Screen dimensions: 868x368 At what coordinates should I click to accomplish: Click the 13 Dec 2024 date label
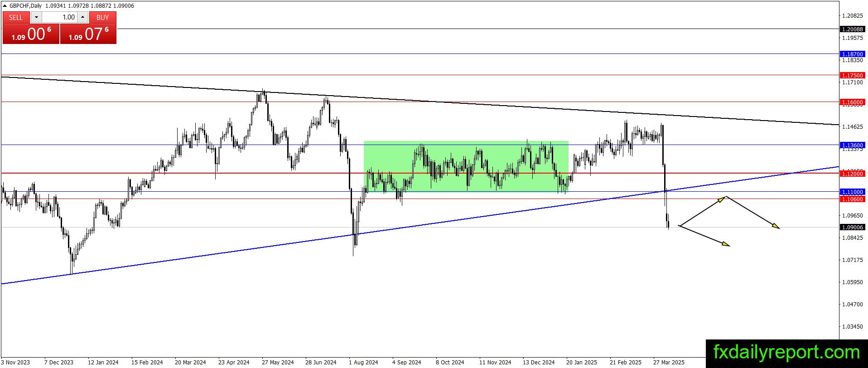(539, 363)
